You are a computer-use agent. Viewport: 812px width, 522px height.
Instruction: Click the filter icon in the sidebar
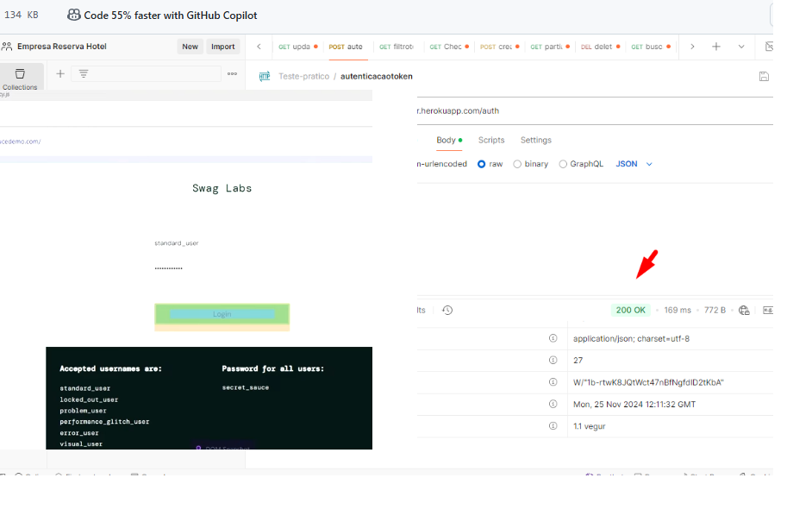click(84, 74)
